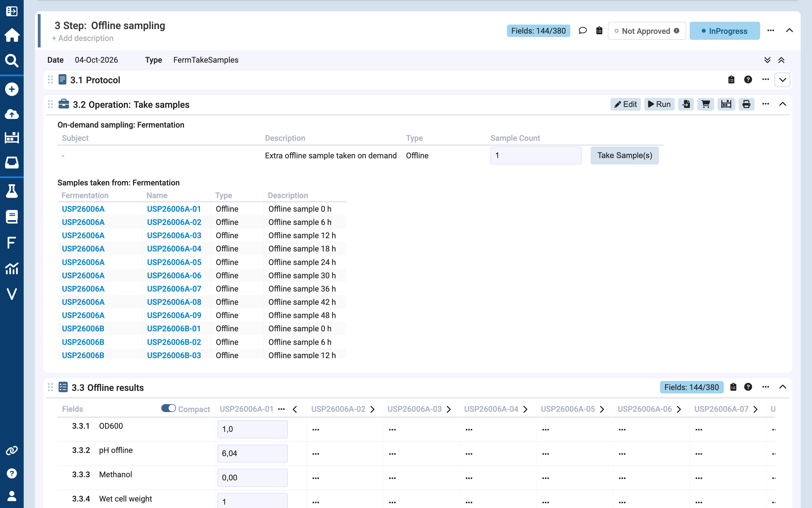Viewport: 812px width, 508px height.
Task: Click the Sample Count input field
Action: (x=536, y=155)
